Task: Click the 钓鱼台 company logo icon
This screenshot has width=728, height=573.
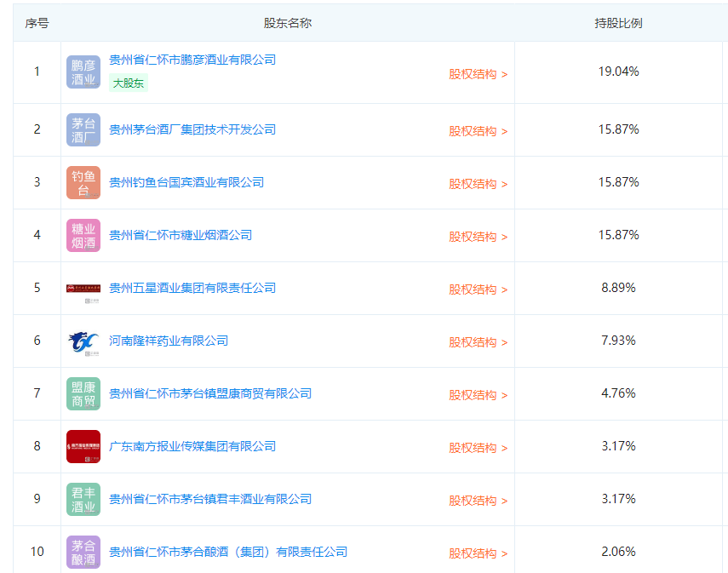Action: tap(83, 182)
